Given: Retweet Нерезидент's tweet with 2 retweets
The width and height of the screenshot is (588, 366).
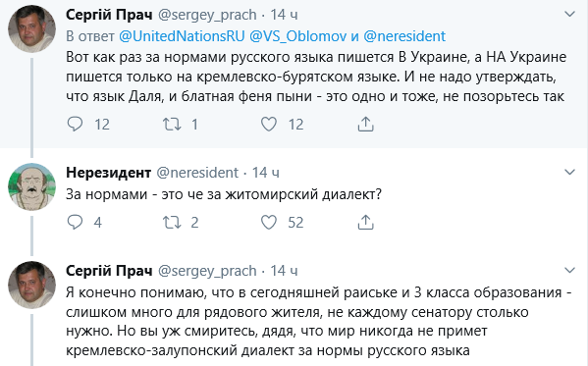Looking at the screenshot, I should click(x=172, y=222).
